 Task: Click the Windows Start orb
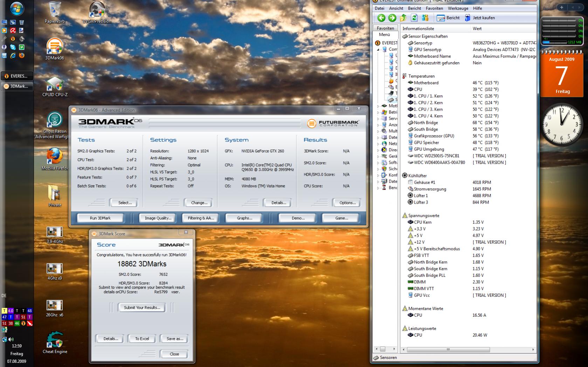[16, 8]
